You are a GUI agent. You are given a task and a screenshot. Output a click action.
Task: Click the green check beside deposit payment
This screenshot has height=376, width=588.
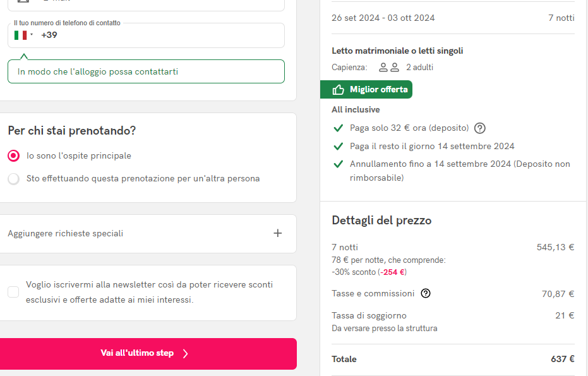339,128
